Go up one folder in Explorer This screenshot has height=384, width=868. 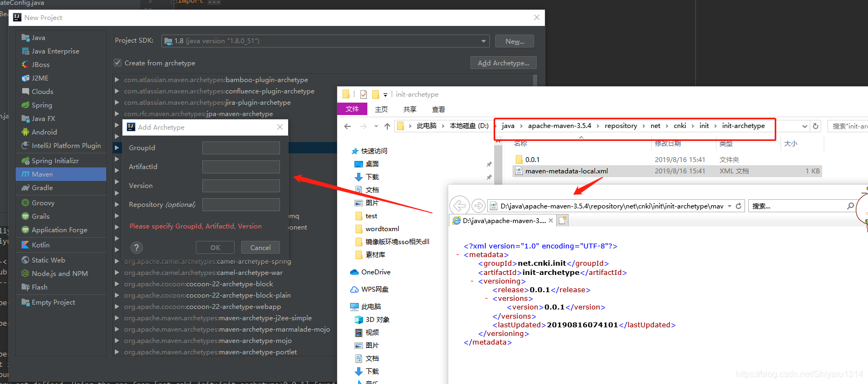387,126
